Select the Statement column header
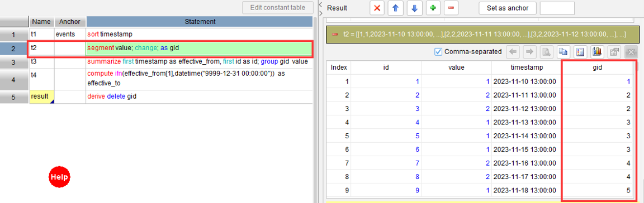Screen dimensions: 644x203 coord(200,21)
